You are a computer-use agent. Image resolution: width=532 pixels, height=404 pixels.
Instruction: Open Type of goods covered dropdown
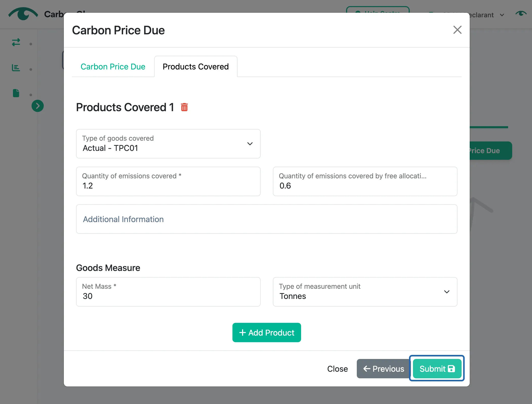click(168, 144)
